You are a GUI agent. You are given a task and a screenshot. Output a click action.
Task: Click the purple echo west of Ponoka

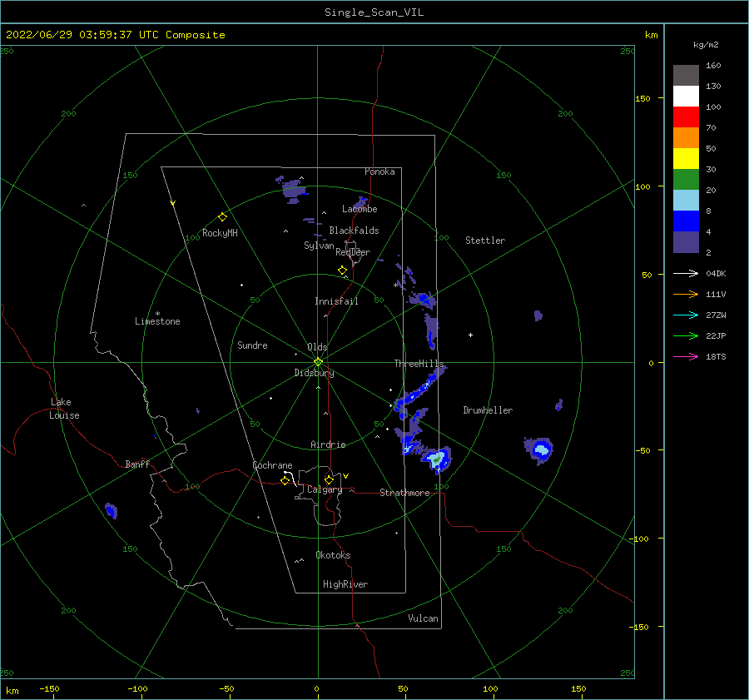coord(292,190)
